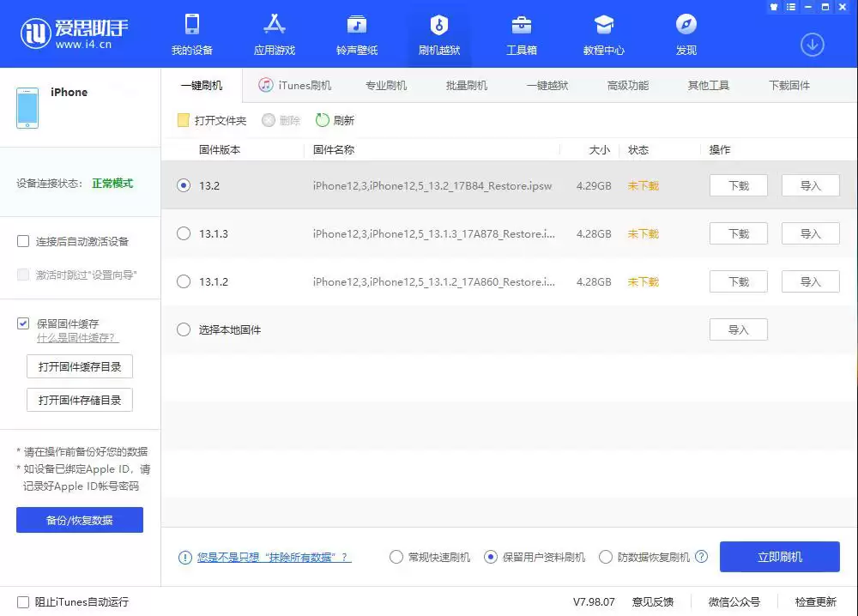Go to the 应用游戏 section
The image size is (858, 616).
click(275, 35)
